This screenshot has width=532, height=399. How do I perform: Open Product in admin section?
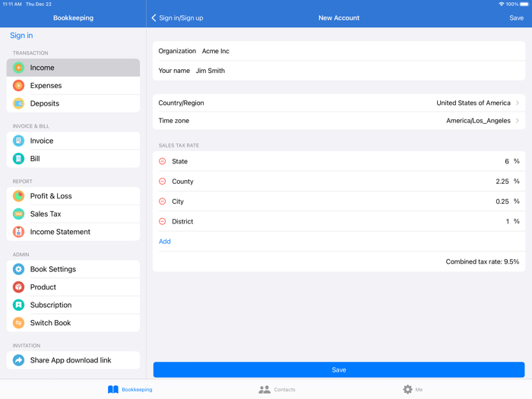(73, 287)
